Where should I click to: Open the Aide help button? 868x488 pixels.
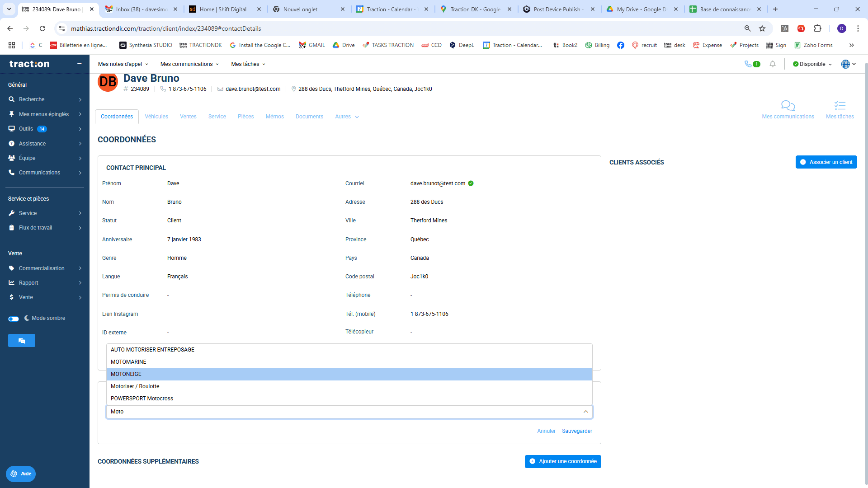[x=21, y=474]
